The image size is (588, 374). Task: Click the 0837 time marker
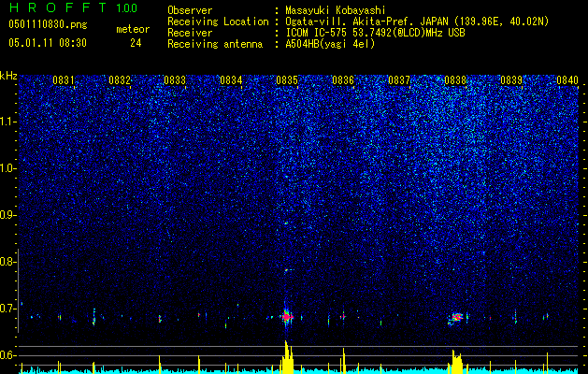tap(399, 80)
